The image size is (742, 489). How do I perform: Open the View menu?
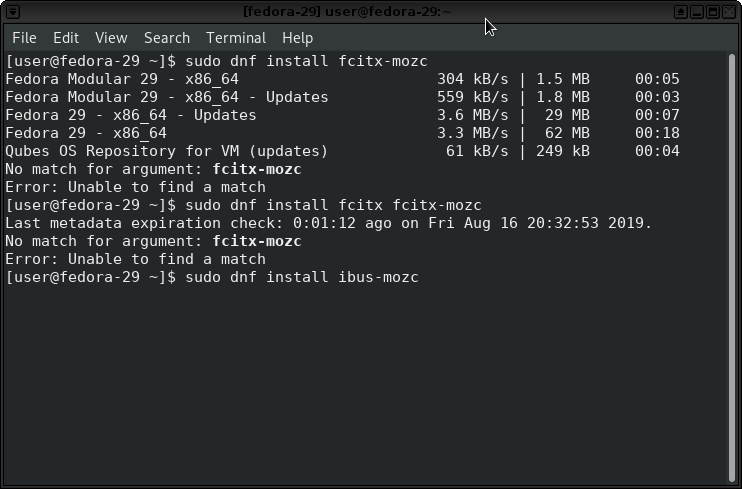[111, 38]
